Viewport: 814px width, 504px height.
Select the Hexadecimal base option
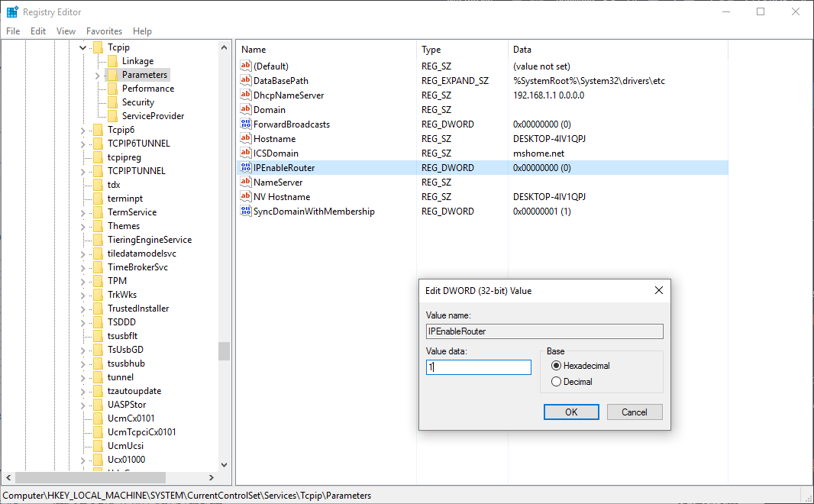[x=556, y=366]
